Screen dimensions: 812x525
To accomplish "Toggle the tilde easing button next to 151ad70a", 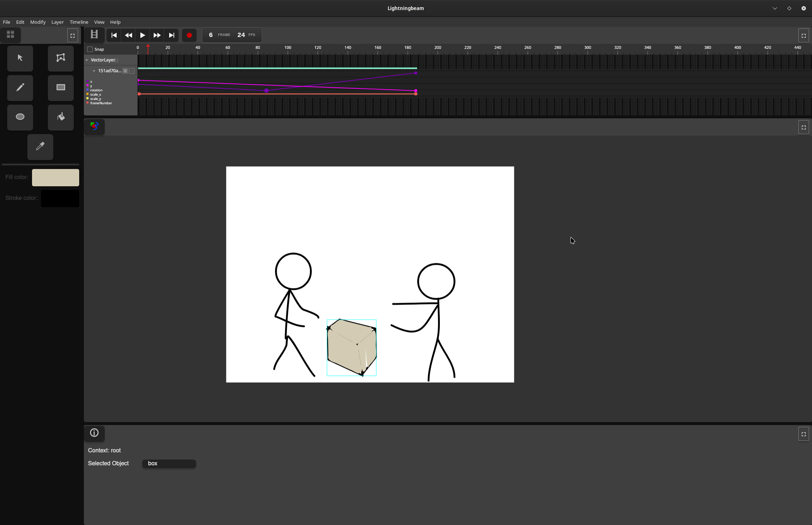I will coord(132,71).
